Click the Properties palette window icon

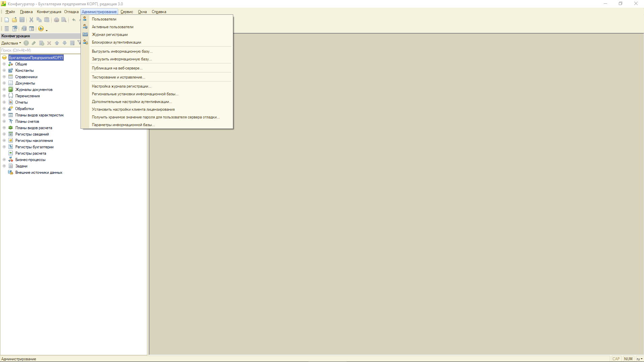pos(32,29)
